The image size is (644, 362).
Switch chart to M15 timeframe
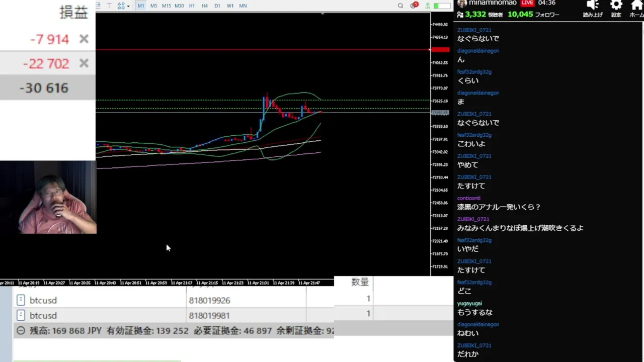(x=166, y=6)
